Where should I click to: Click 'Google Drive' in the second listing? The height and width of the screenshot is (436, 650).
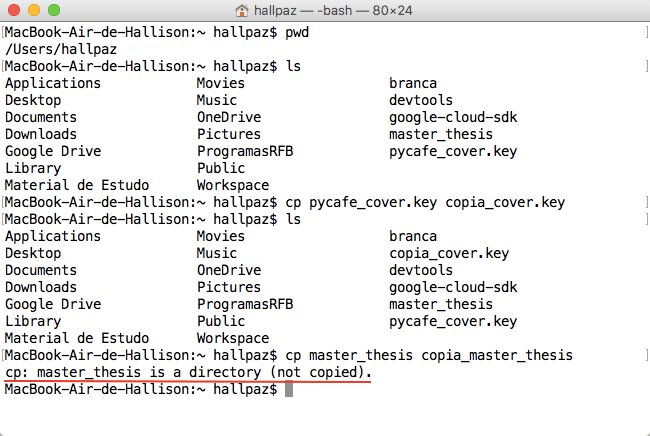coord(53,304)
